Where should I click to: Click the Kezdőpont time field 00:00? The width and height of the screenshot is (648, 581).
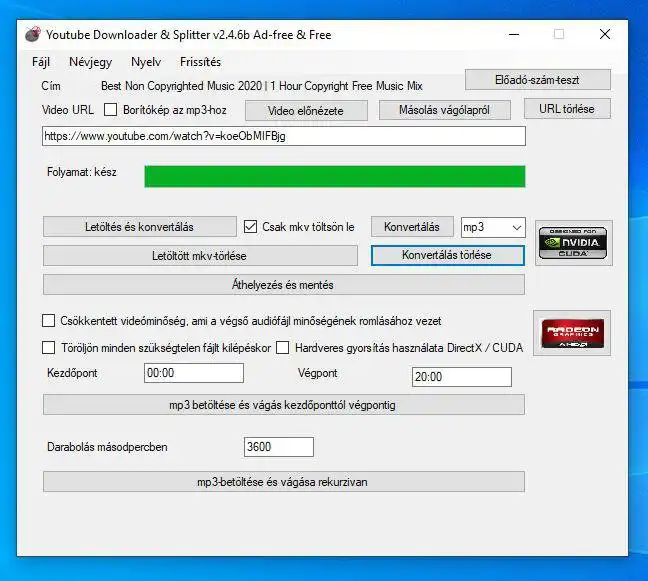194,373
